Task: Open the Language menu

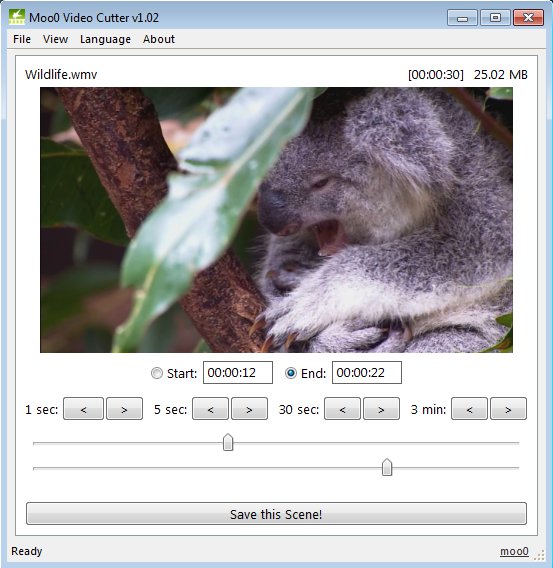Action: pos(105,39)
